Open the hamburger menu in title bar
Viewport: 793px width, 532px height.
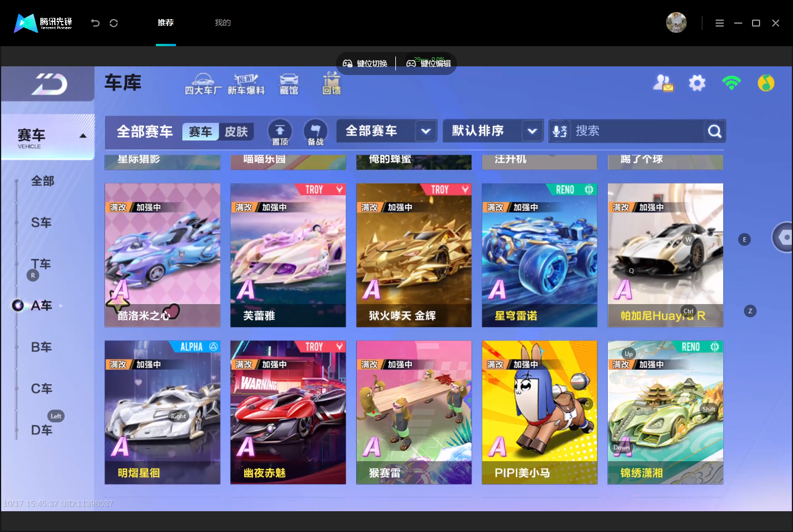[x=719, y=23]
